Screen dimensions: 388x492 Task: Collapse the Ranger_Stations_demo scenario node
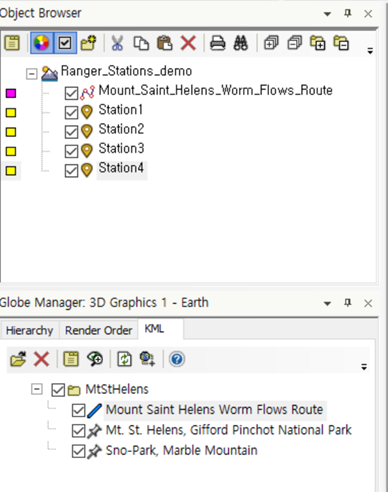(32, 74)
